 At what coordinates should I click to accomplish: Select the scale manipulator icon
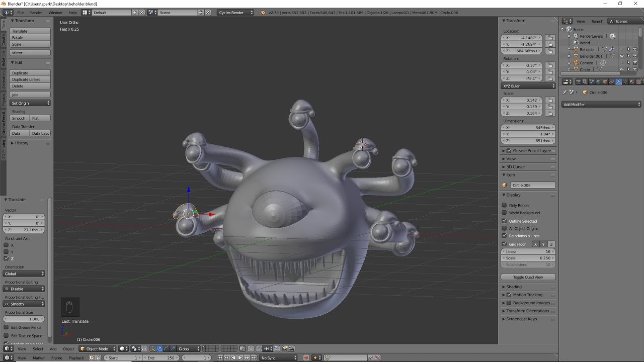[172, 348]
